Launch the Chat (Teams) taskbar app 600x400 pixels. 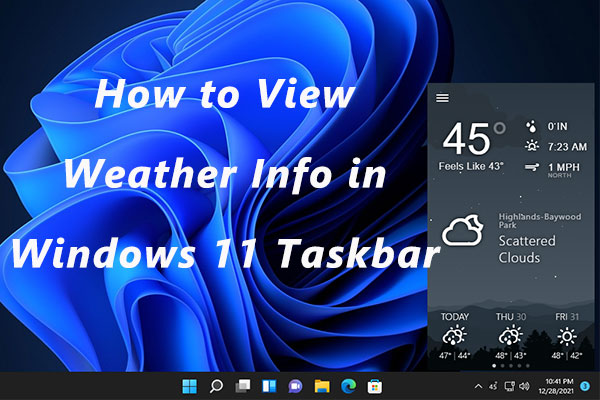click(295, 386)
